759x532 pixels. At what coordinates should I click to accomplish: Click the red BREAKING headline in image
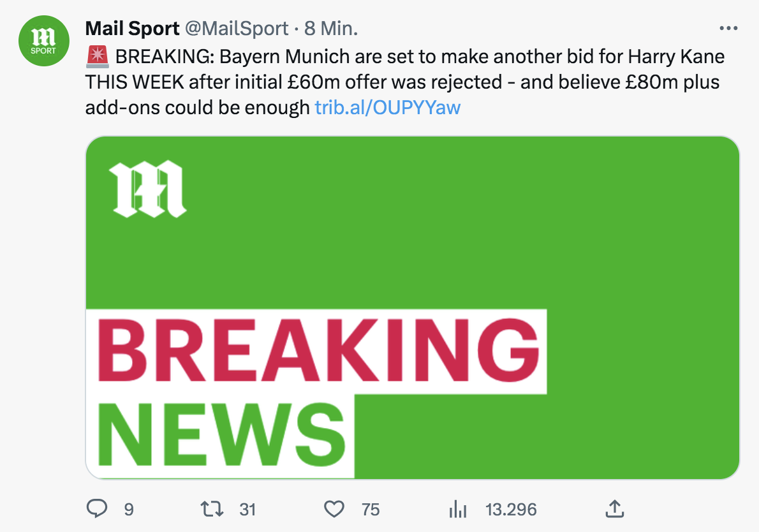coord(317,351)
